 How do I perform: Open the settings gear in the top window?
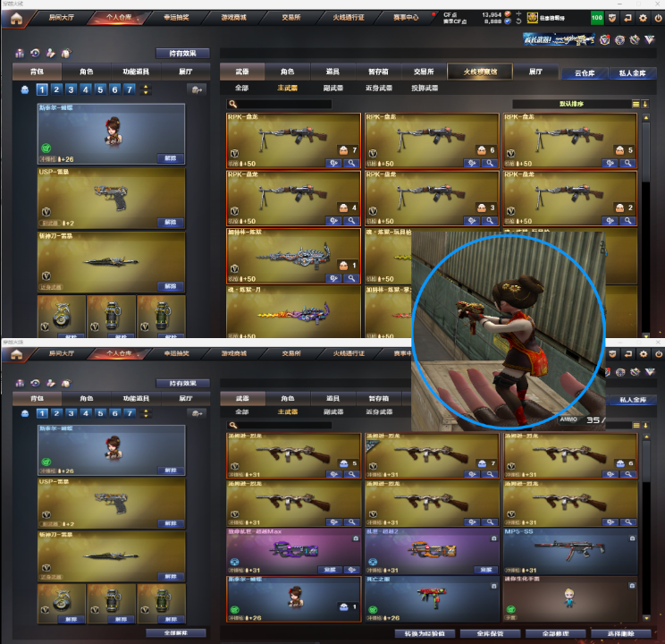pyautogui.click(x=643, y=18)
